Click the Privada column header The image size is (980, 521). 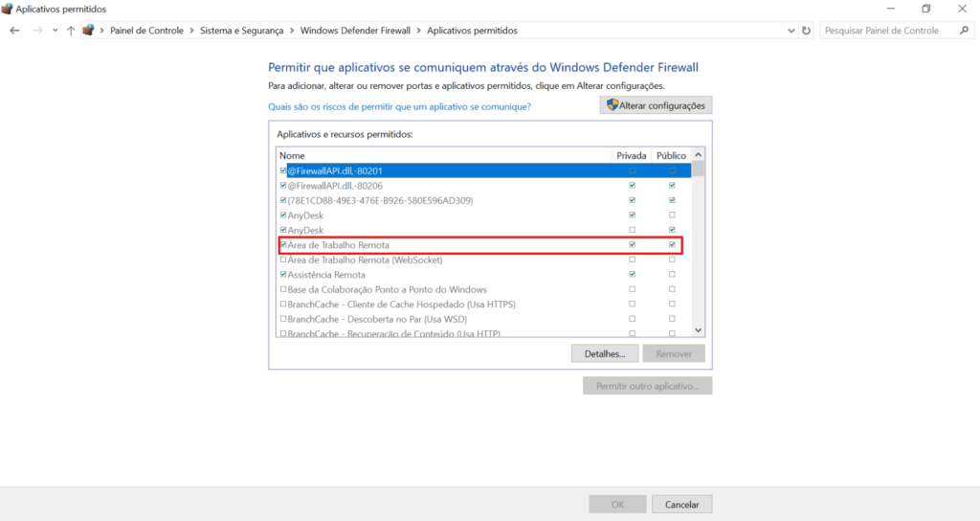[632, 155]
